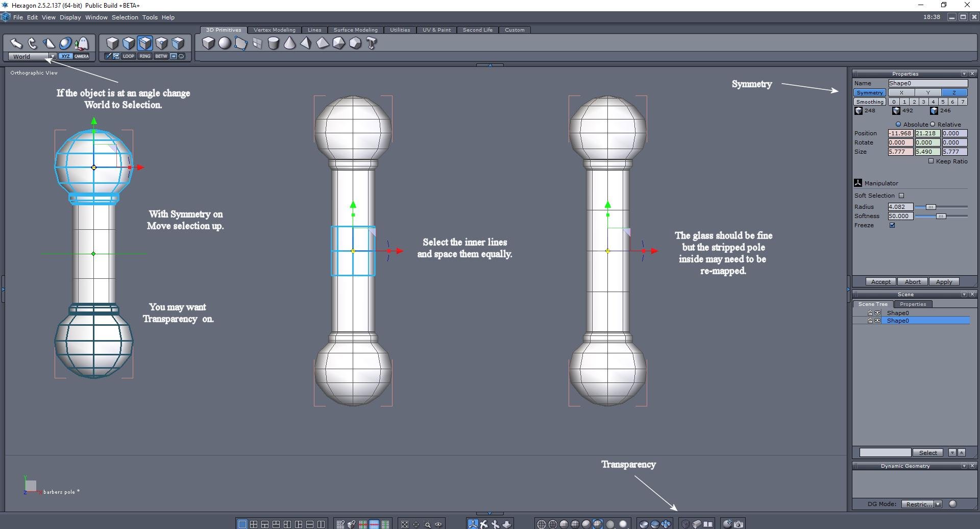980x529 pixels.
Task: Expand the Scene panel menu arrow
Action: tap(964, 294)
